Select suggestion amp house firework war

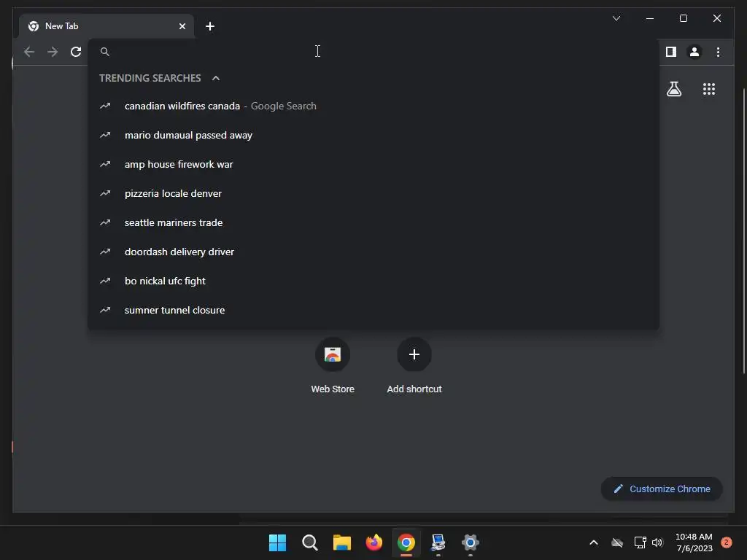coord(373,164)
